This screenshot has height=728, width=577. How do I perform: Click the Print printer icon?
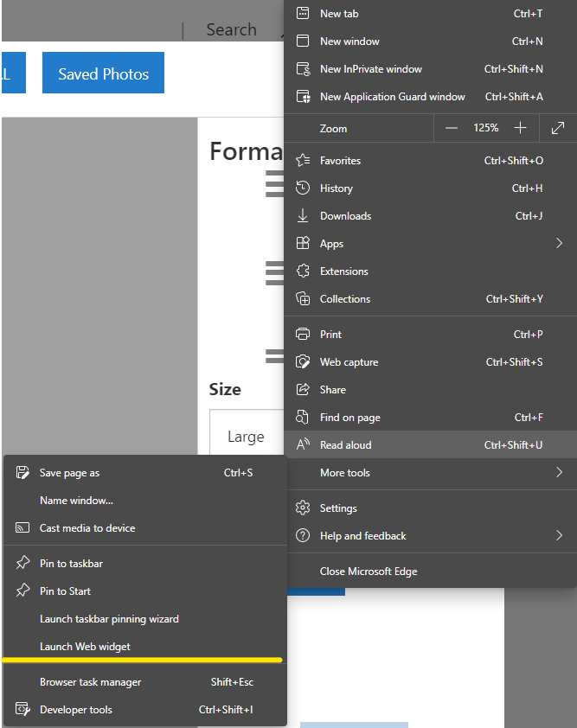[303, 335]
